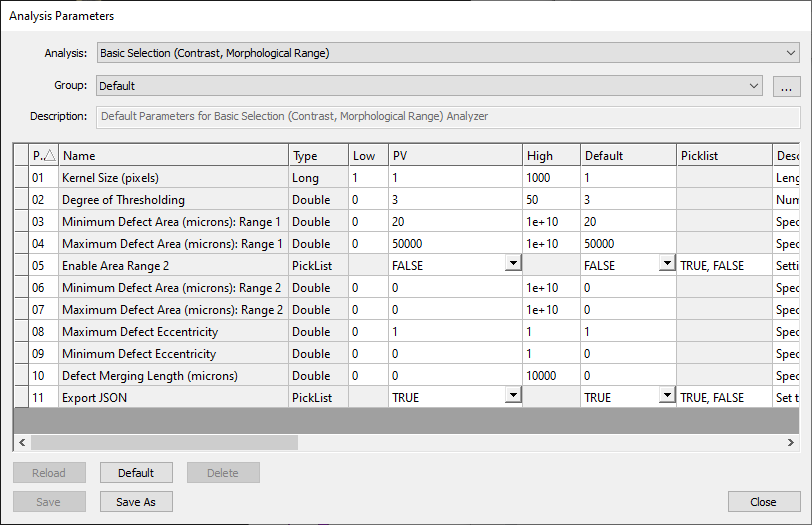This screenshot has height=525, width=812.
Task: Open Default dropdown arrow for Export JSON row
Action: pyautogui.click(x=666, y=396)
